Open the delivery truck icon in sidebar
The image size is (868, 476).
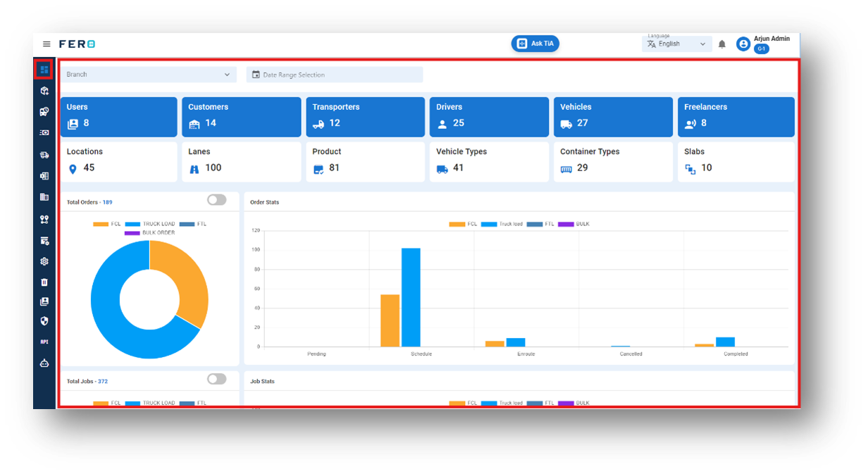(x=44, y=155)
